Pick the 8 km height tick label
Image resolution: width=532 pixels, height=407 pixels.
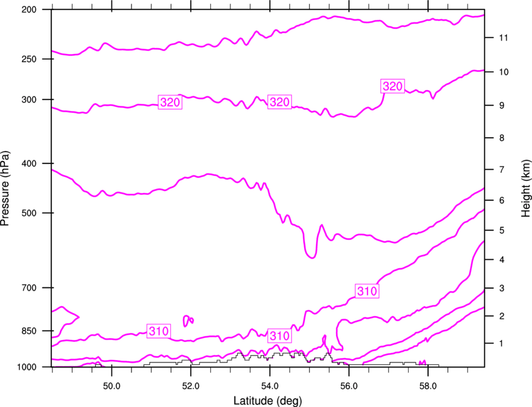502,138
